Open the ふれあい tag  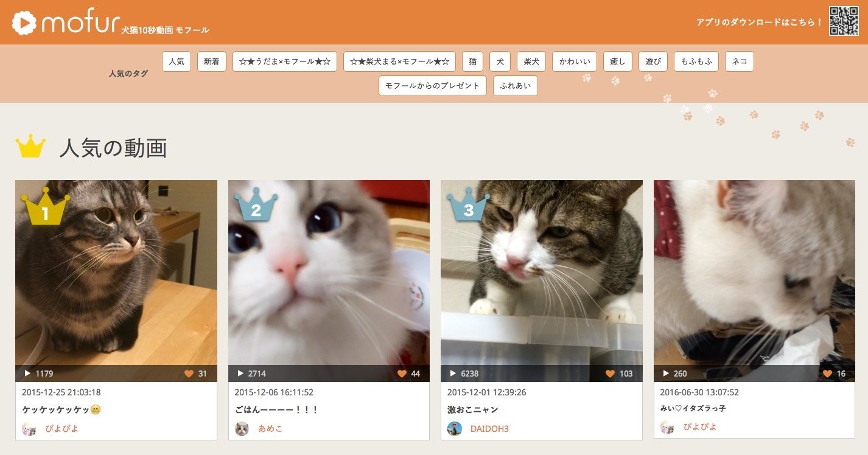pyautogui.click(x=516, y=86)
